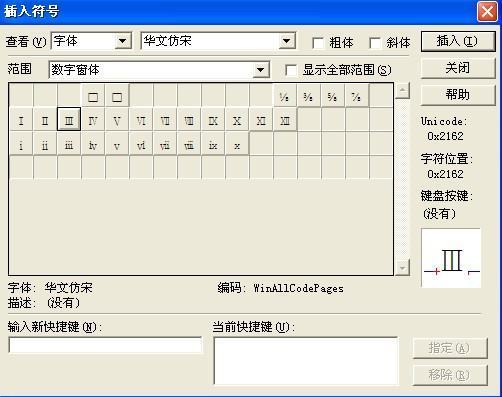The width and height of the screenshot is (502, 397).
Task: Click the Unicode value 0x2162
Action: click(445, 136)
